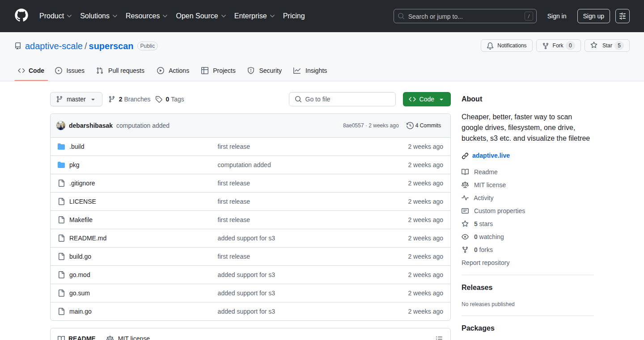Click the file icon beside build.go
The height and width of the screenshot is (340, 644).
[x=61, y=256]
